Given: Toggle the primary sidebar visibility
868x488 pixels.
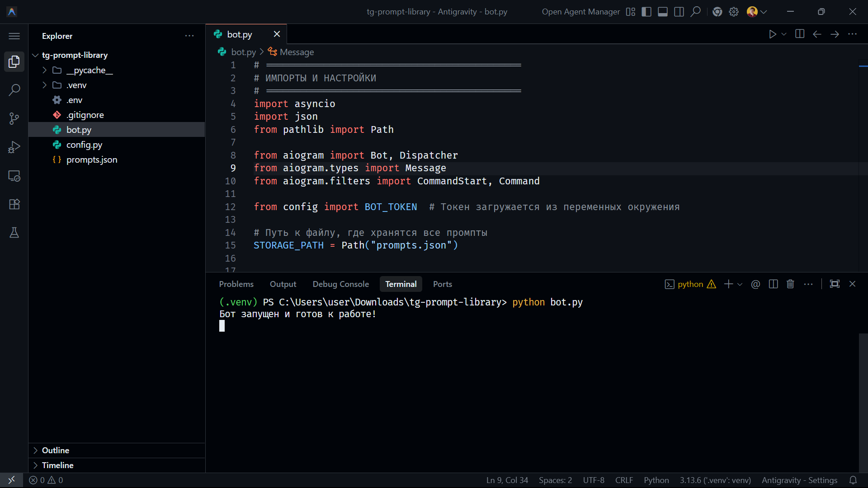Looking at the screenshot, I should point(646,12).
